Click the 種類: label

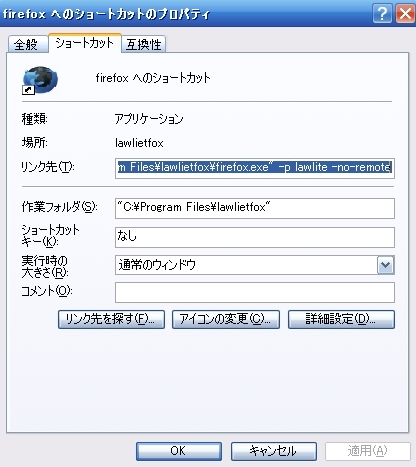35,119
